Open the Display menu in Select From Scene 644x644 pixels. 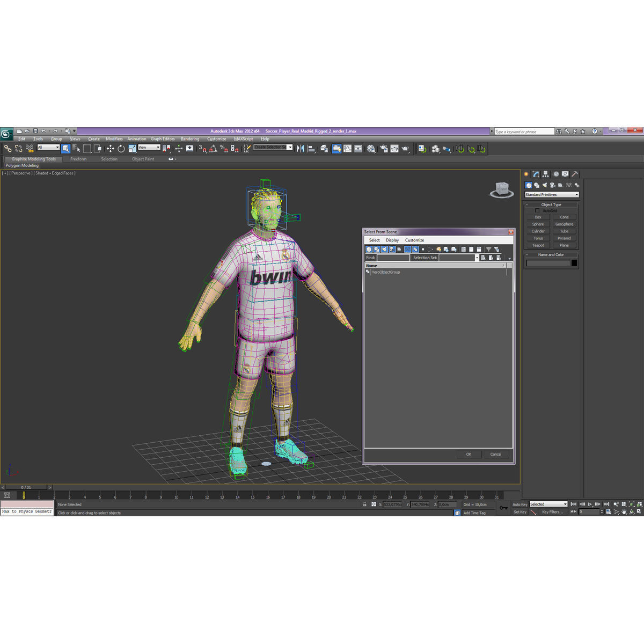pos(392,240)
